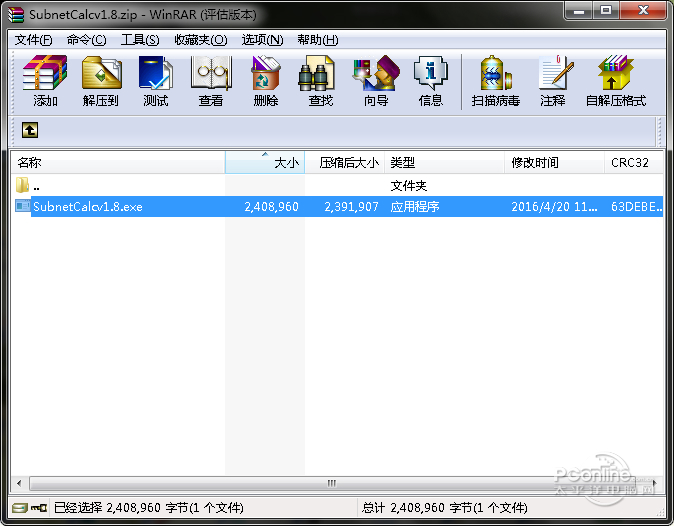The width and height of the screenshot is (674, 526).
Task: Sort by the 修改时间 column header
Action: [554, 162]
